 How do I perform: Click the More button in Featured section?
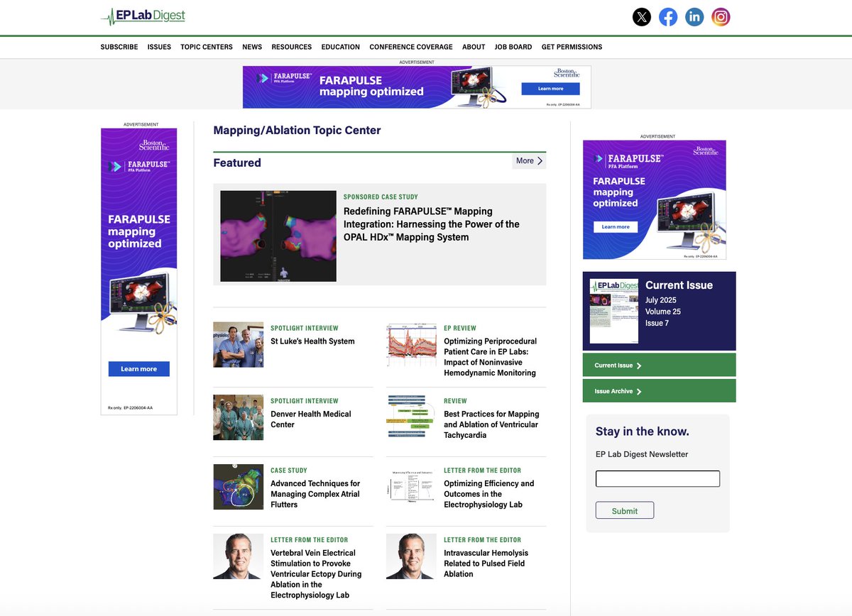[530, 161]
